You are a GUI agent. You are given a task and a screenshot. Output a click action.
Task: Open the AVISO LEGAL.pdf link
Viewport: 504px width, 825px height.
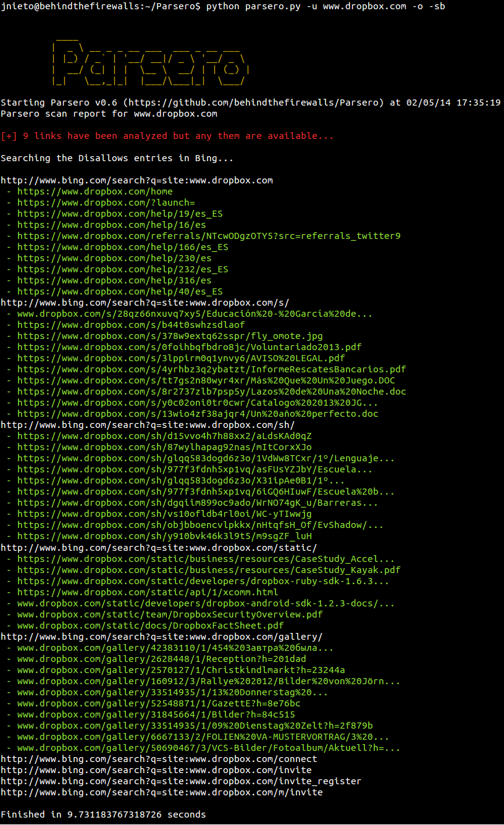point(181,358)
